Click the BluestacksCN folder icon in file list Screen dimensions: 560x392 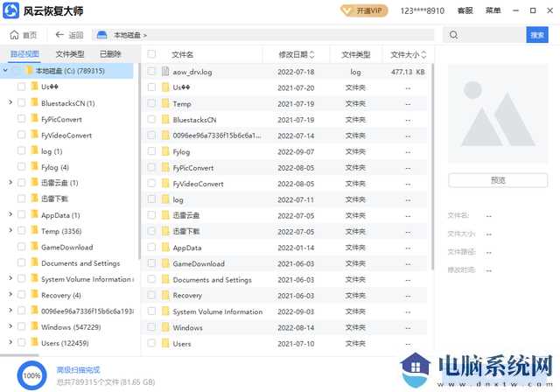coord(165,120)
